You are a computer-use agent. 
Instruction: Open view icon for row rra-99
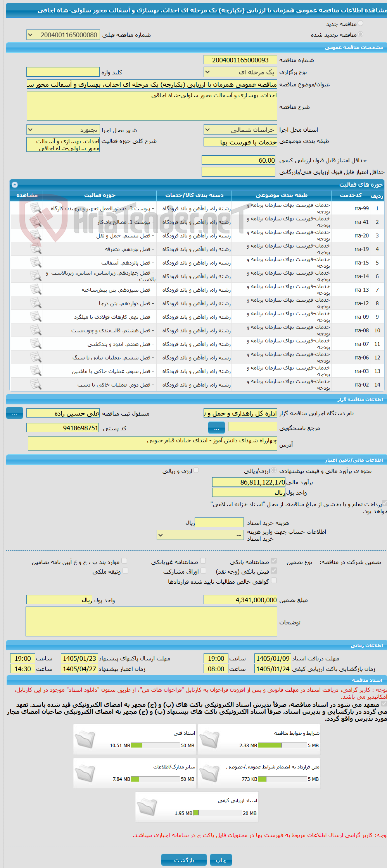(36, 208)
